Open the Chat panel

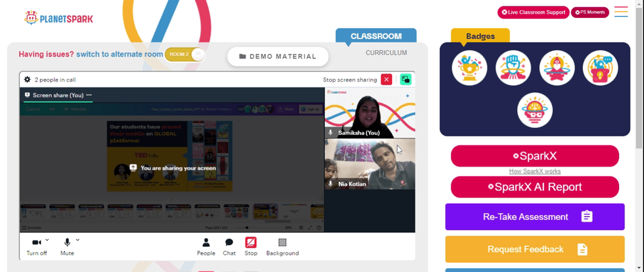pyautogui.click(x=229, y=246)
